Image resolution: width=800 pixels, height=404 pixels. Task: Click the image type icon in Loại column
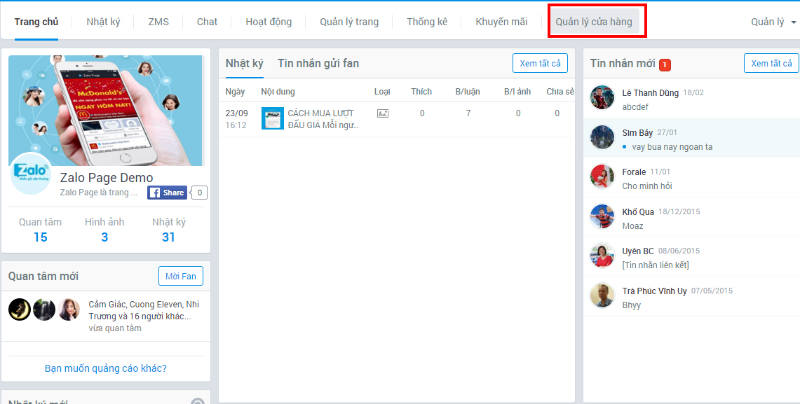383,114
